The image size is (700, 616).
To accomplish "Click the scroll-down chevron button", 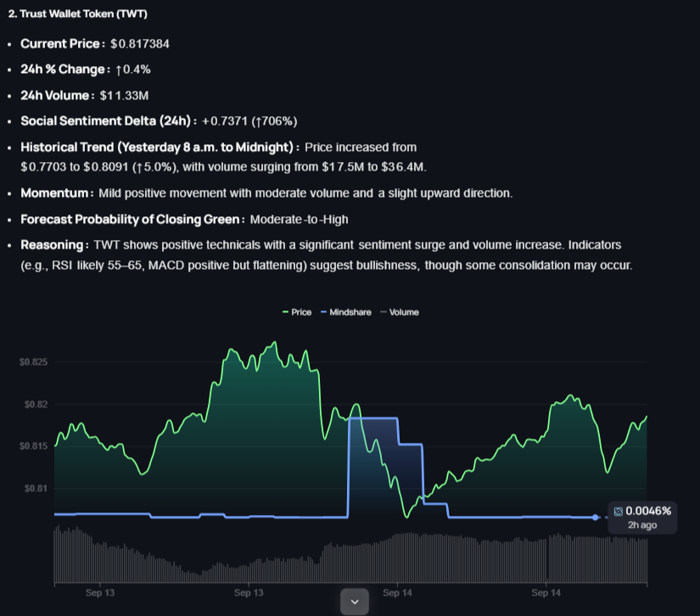I will coord(355,602).
